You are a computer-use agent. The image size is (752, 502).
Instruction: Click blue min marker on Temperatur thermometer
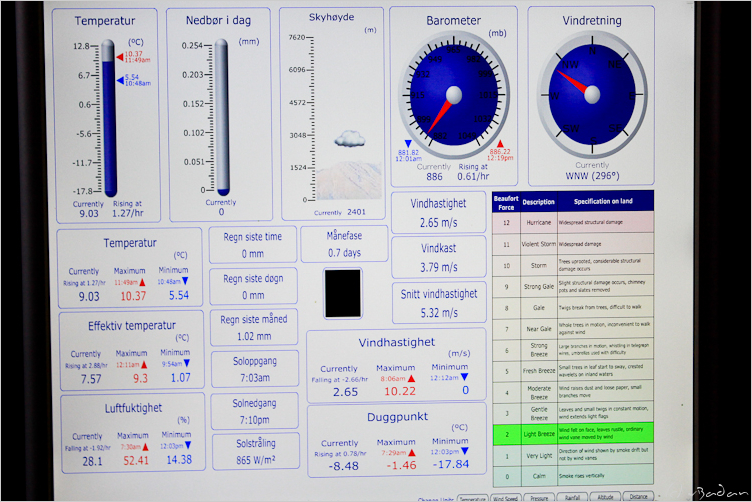pyautogui.click(x=119, y=80)
